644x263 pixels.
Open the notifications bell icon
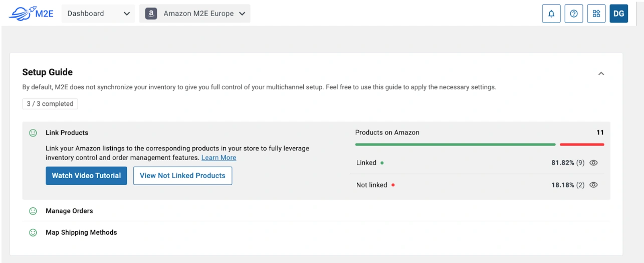coord(551,14)
